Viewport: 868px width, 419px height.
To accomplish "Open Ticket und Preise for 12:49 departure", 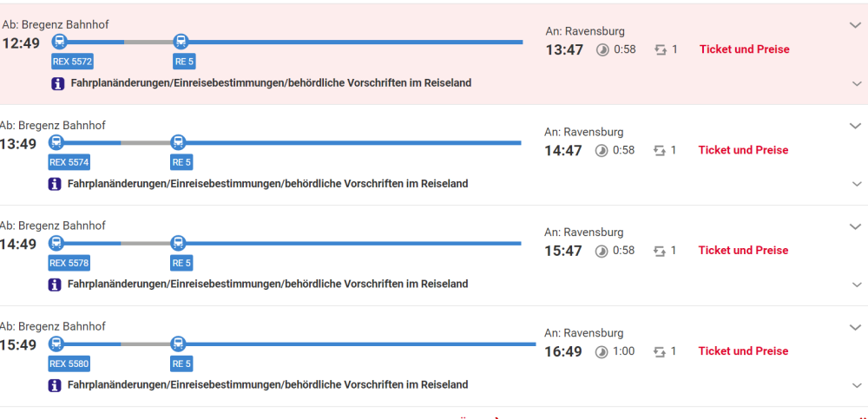I will [x=745, y=49].
